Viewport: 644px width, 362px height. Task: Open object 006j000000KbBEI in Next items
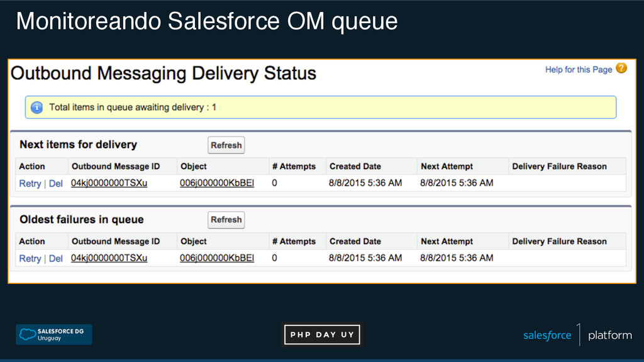[217, 183]
